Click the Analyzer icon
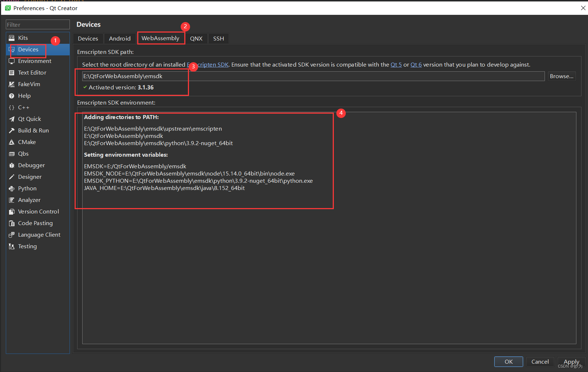Viewport: 588px width, 372px height. [x=12, y=200]
